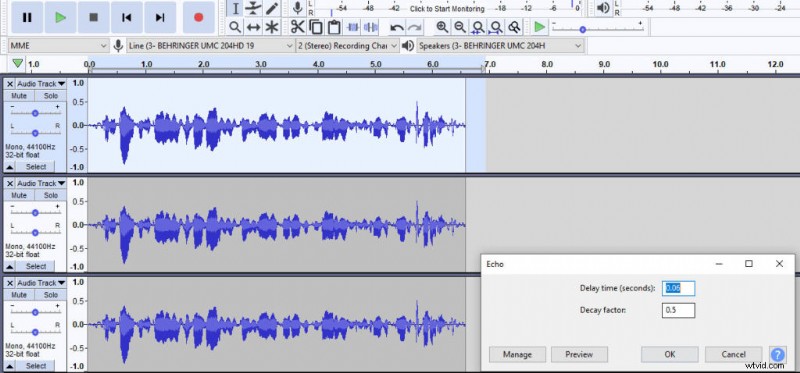The height and width of the screenshot is (373, 800).
Task: Solo the middle audio track
Action: coord(51,195)
